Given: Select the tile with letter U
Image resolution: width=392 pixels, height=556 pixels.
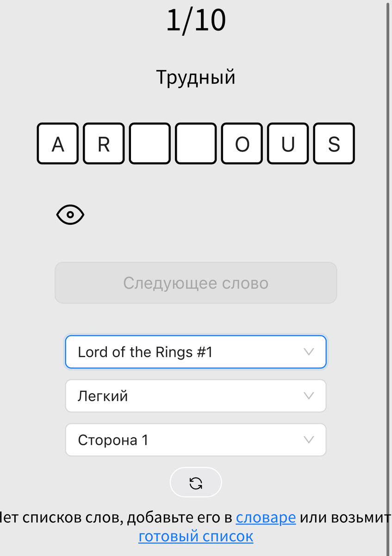Looking at the screenshot, I should tap(287, 144).
